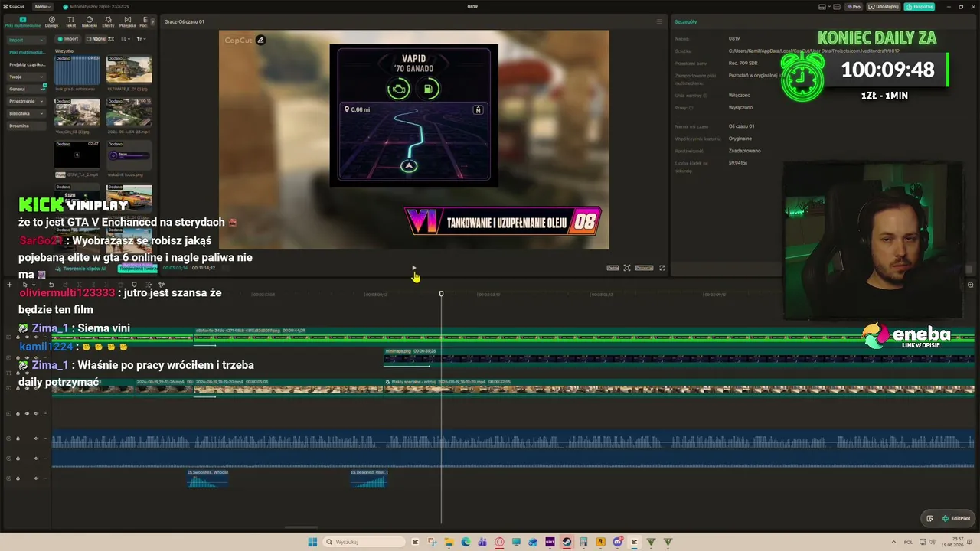The width and height of the screenshot is (980, 551).
Task: Toggle visibility eye on the empty video track
Action: click(x=27, y=413)
